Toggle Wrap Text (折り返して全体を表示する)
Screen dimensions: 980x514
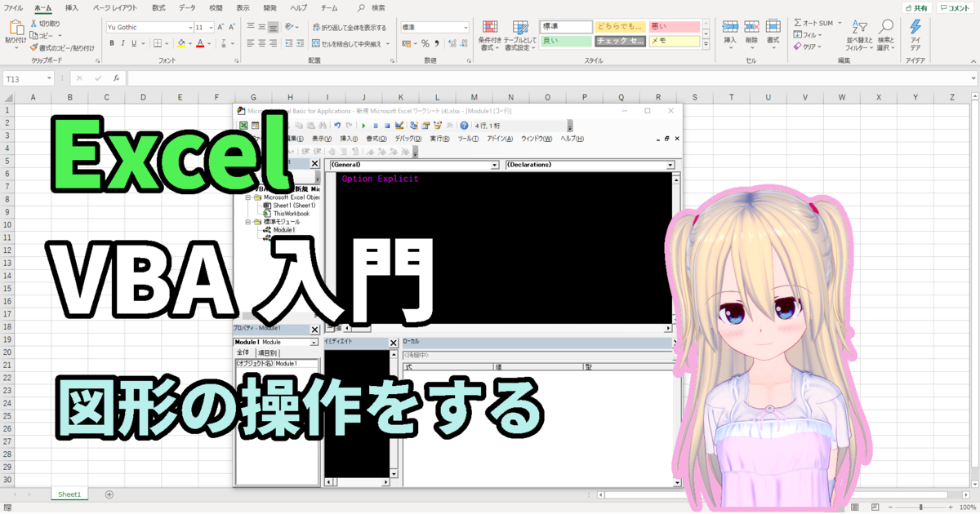350,27
